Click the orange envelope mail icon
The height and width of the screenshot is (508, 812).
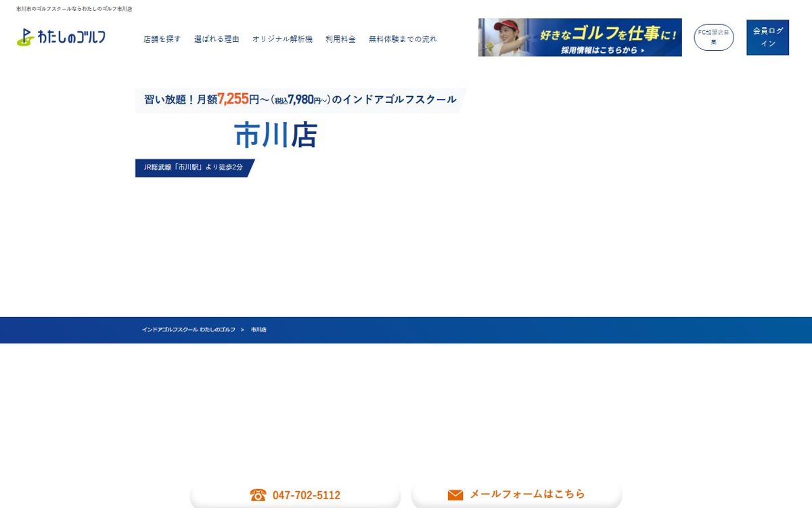(455, 495)
